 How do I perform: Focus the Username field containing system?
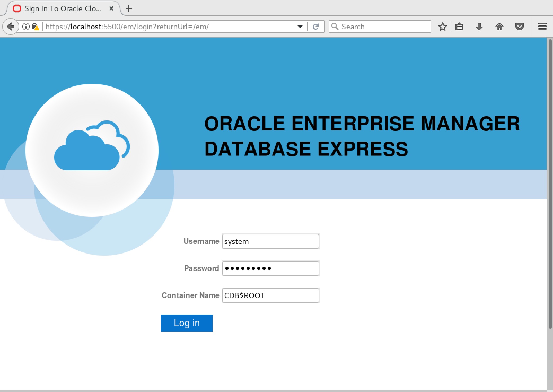[x=270, y=241]
